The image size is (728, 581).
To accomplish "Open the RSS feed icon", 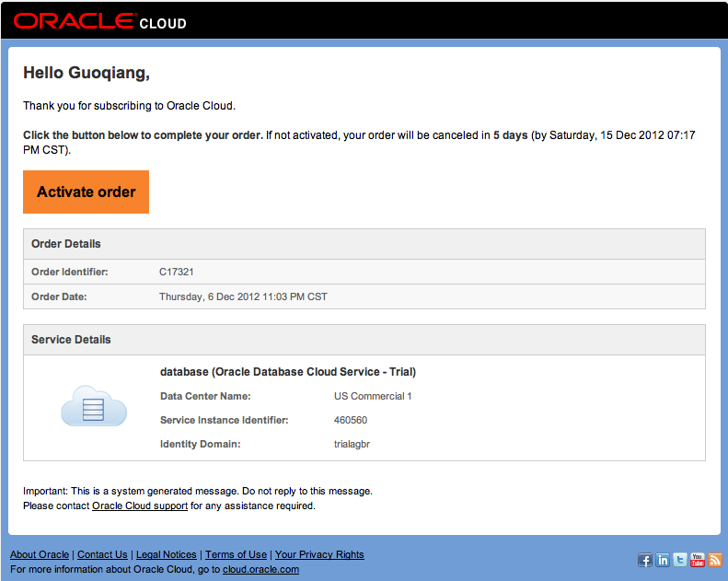I will point(715,560).
